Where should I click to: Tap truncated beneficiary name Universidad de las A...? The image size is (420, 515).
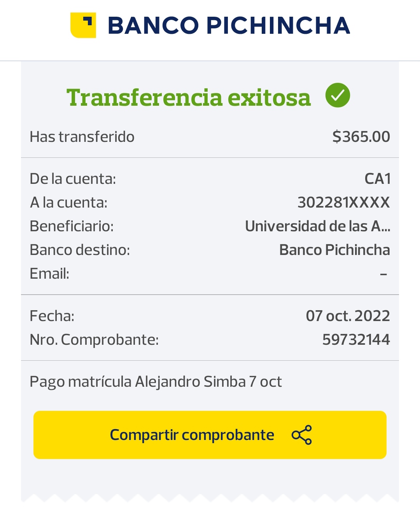(x=317, y=226)
